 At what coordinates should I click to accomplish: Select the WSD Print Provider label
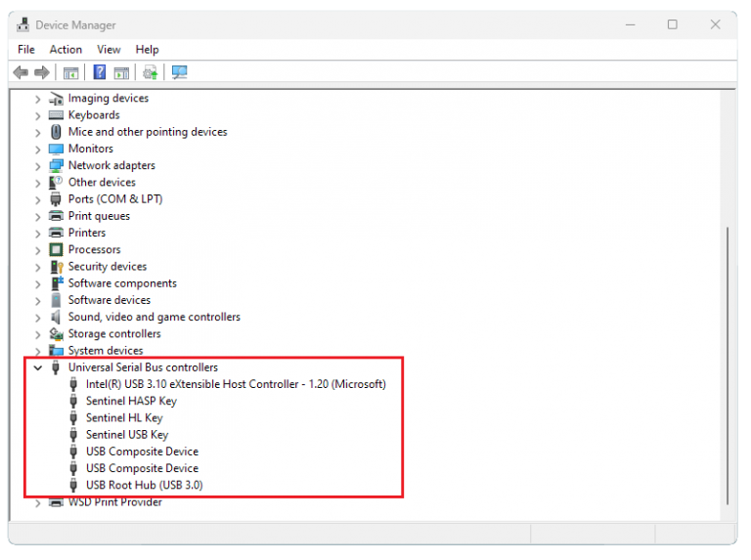[115, 502]
